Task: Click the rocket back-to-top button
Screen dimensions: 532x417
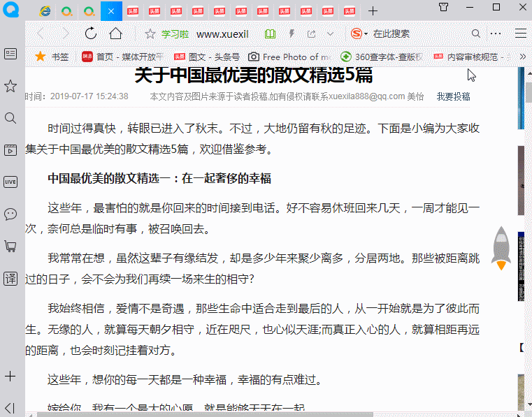Action: click(x=501, y=248)
